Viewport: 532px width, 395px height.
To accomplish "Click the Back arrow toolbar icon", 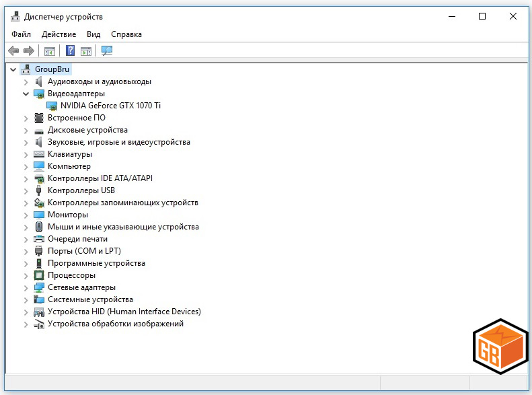I will 13,51.
